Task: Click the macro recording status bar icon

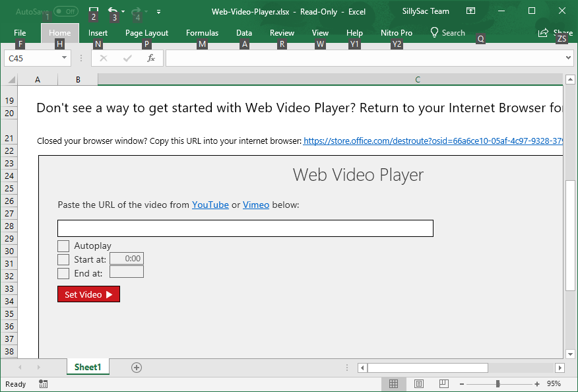Action: pos(43,384)
